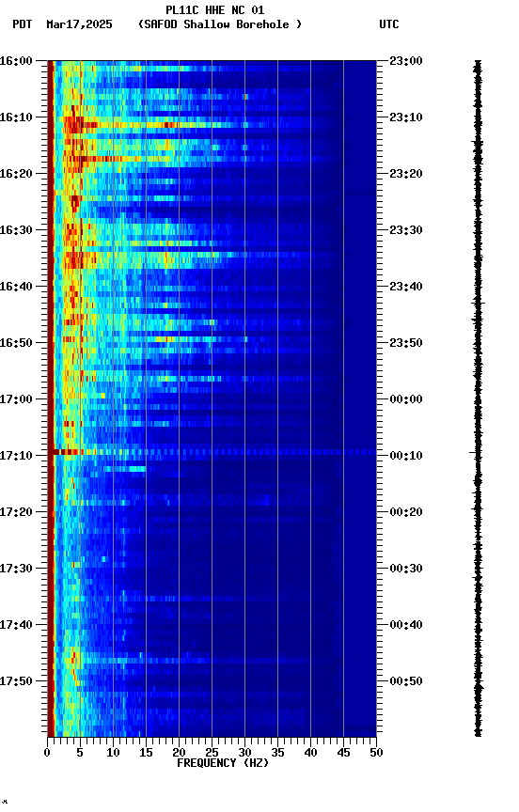Click the left axis time label 17:30
The image size is (519, 812).
pos(16,569)
